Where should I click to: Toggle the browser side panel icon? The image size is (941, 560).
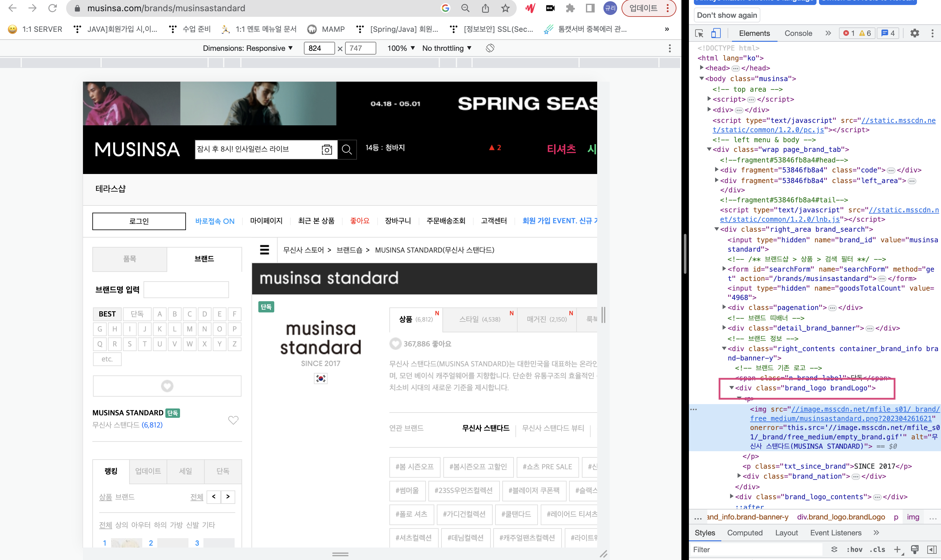pyautogui.click(x=590, y=8)
